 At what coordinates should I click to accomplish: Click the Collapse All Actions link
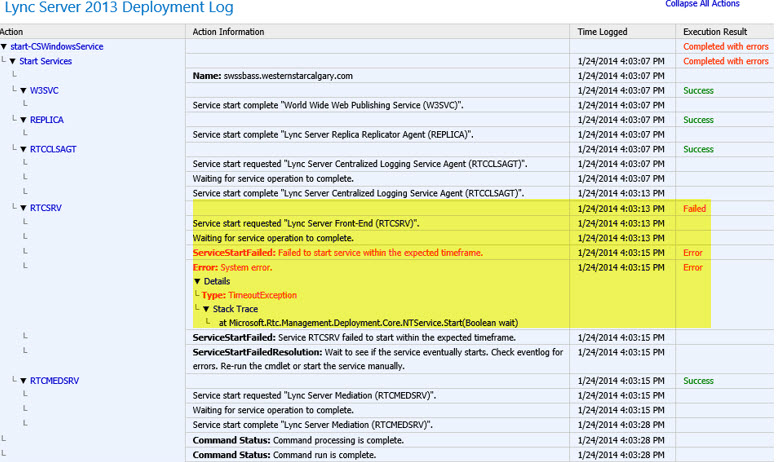pyautogui.click(x=702, y=4)
